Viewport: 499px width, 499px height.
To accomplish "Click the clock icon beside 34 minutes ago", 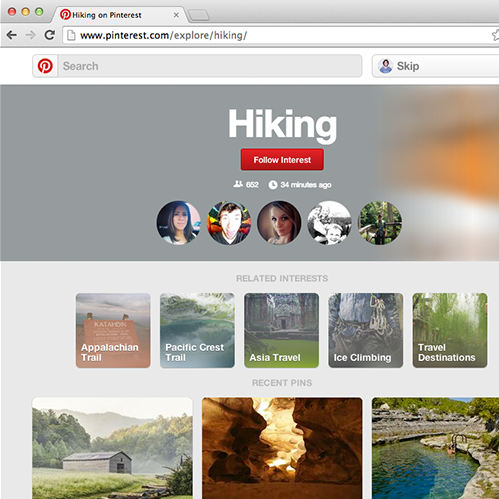I will 273,185.
